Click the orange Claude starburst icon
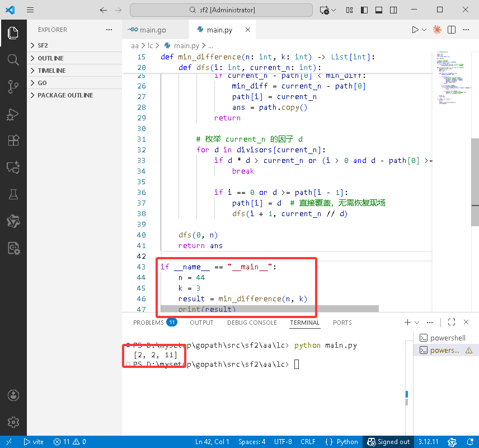This screenshot has width=479, height=448. click(x=437, y=30)
